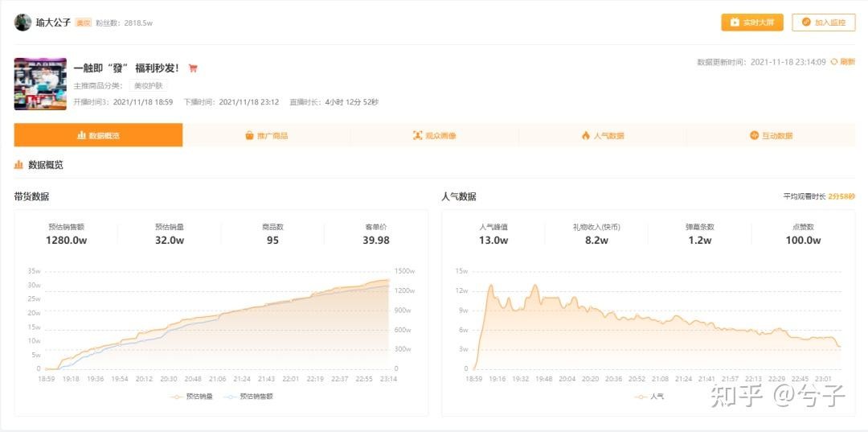Click the 美妆护肤 category tag
Image resolution: width=868 pixels, height=432 pixels.
(148, 85)
